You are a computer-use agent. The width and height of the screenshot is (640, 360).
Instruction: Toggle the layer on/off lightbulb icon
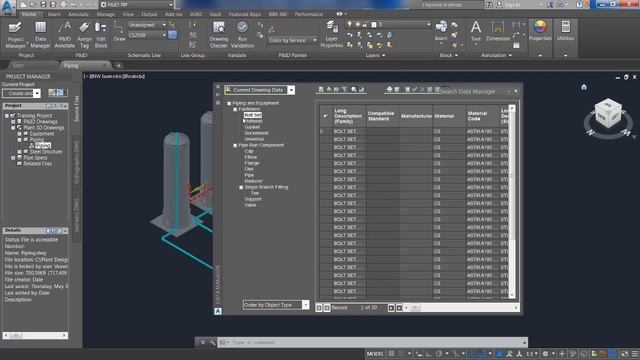[x=349, y=24]
